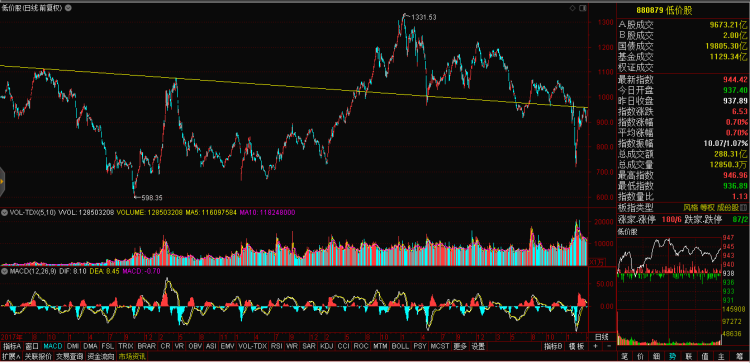
Task: Show the EMV indicator
Action: (x=228, y=346)
